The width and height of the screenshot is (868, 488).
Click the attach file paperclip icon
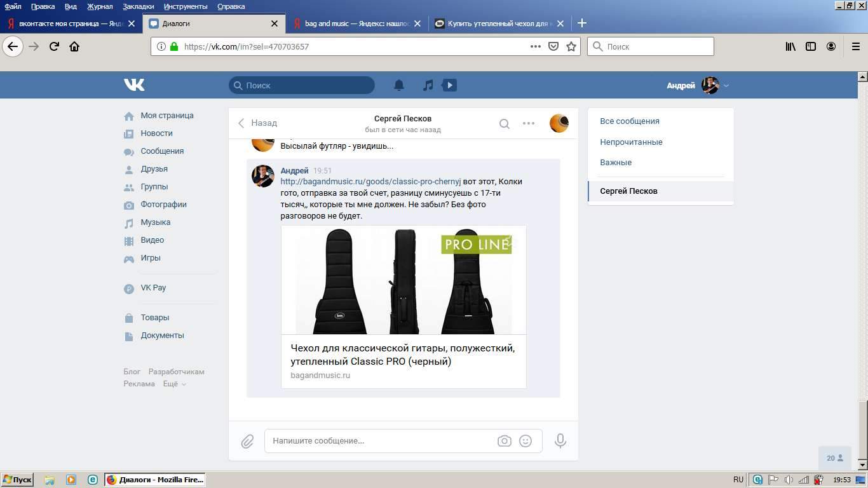coord(247,441)
